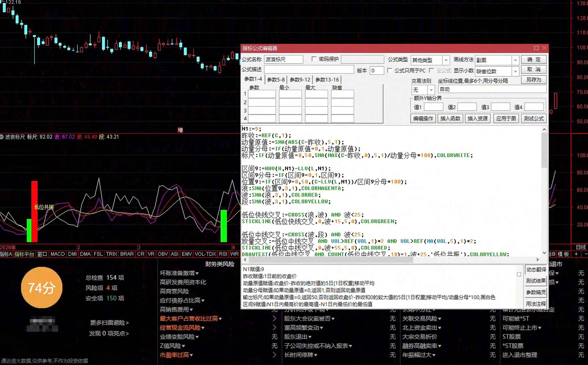
Task: Click the code editor scroll-up arrow
Action: 544,129
